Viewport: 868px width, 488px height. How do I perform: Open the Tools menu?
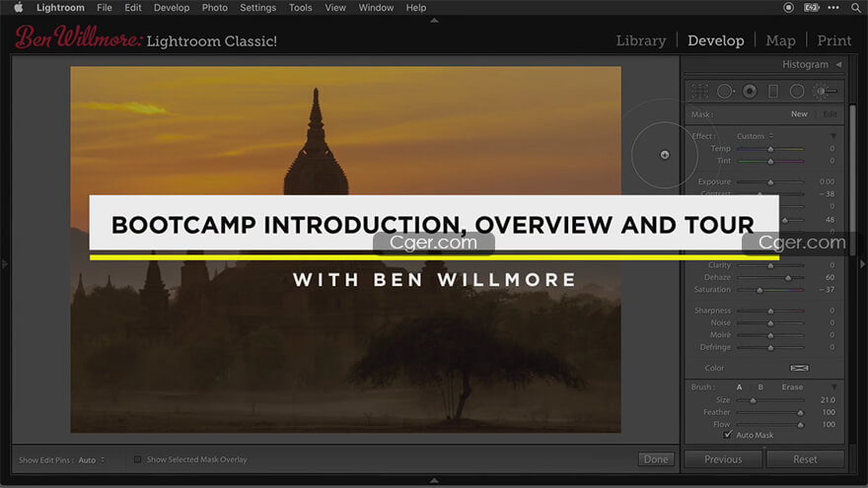pos(301,8)
